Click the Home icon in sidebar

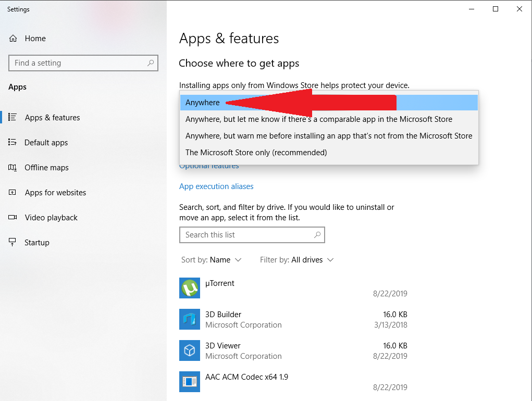point(13,39)
